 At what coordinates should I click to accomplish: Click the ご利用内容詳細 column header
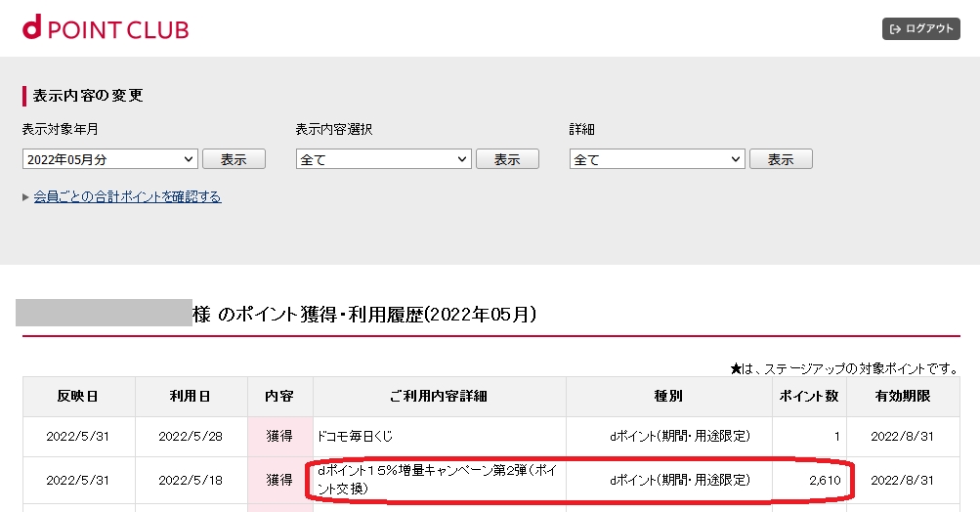coord(440,397)
